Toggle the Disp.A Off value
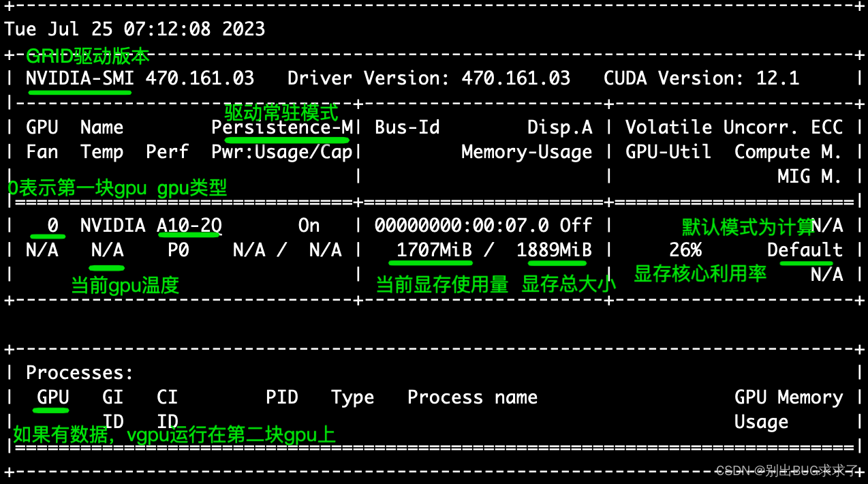 pyautogui.click(x=574, y=225)
